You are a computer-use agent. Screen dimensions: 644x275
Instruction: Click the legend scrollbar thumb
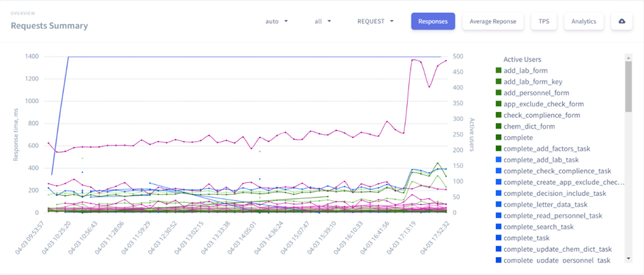coord(628,87)
